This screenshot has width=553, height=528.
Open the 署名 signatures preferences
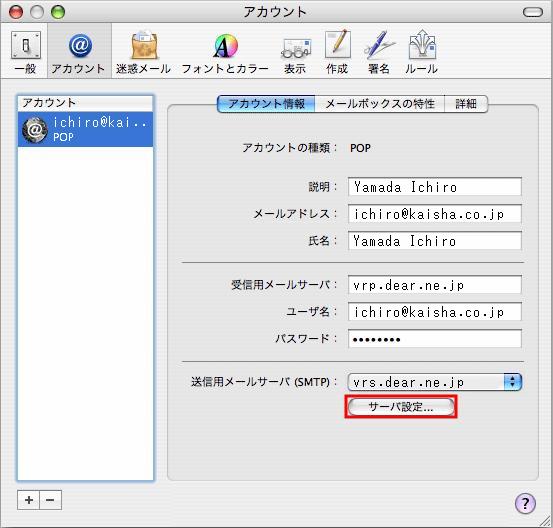point(379,52)
